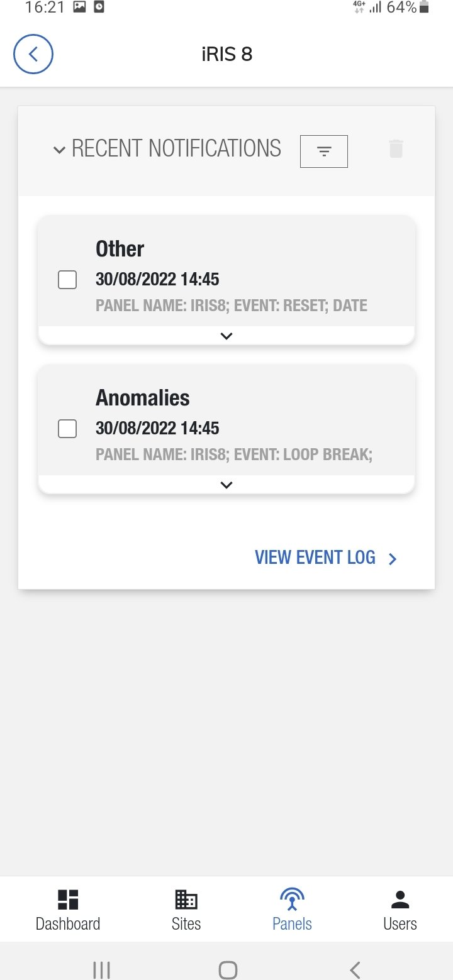Screen dimensions: 453x980
Task: Expand the Anomalies notification details
Action: [226, 485]
